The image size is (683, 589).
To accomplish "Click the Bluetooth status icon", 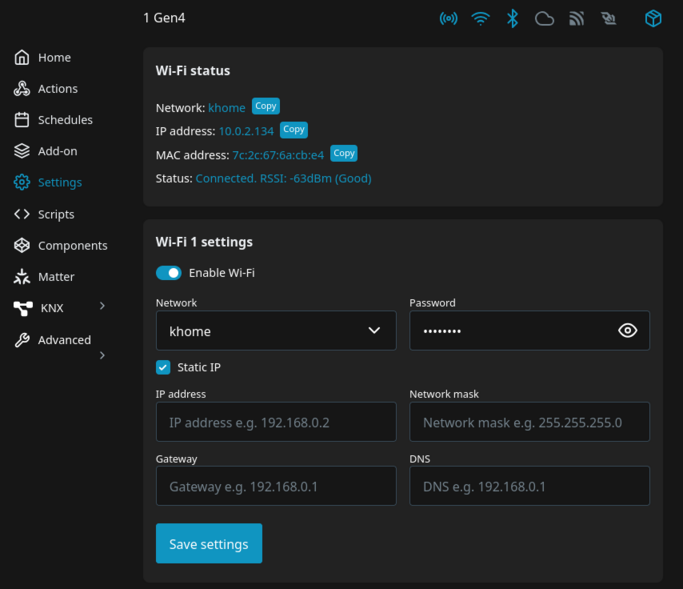I will tap(512, 19).
